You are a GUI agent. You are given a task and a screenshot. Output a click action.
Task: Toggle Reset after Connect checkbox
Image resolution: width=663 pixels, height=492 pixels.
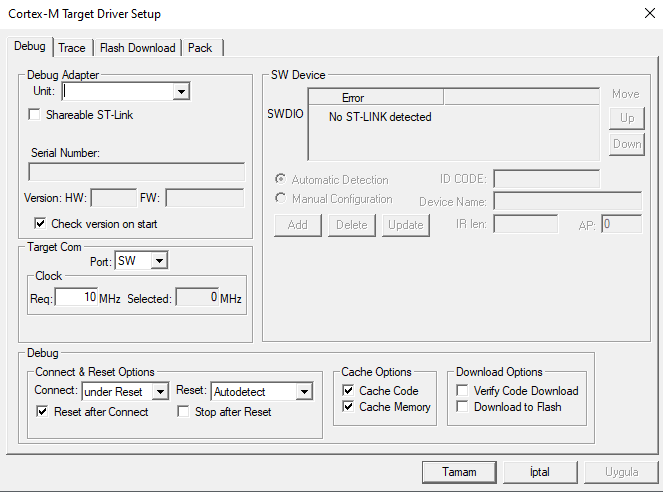tap(42, 411)
